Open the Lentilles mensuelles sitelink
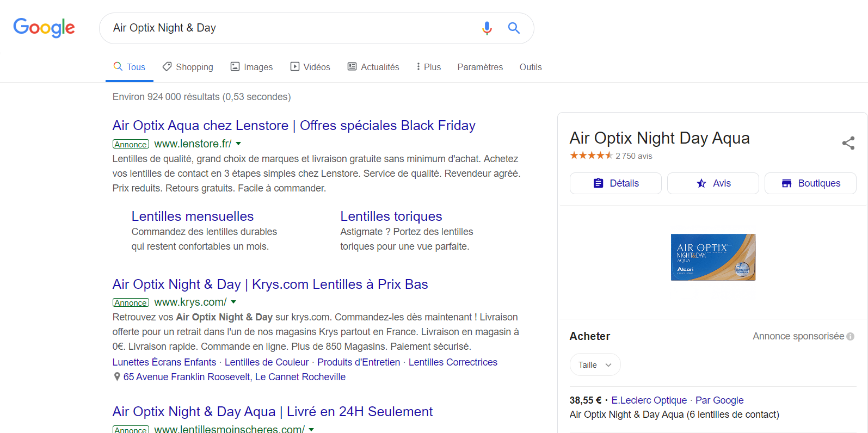 pos(193,216)
